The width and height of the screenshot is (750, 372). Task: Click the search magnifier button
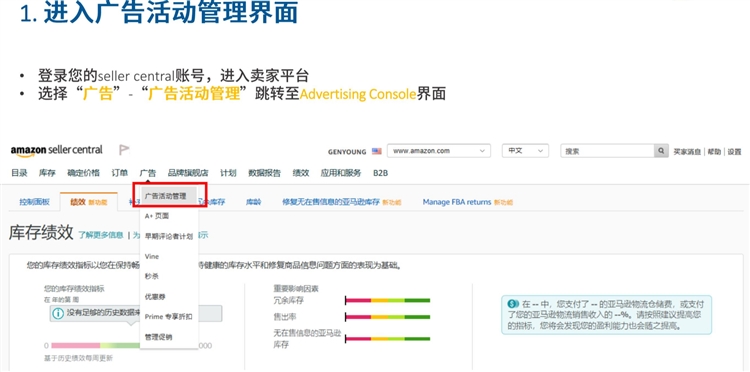pyautogui.click(x=661, y=151)
